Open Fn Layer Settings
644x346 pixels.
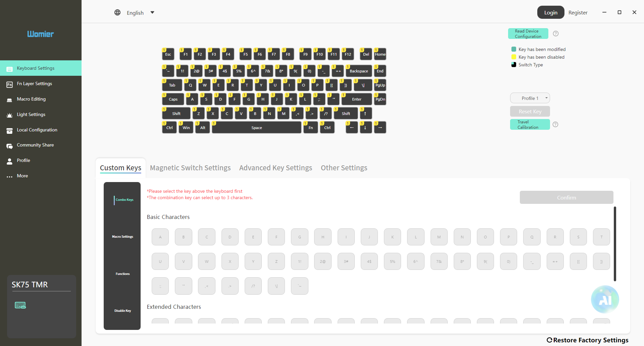tap(34, 84)
